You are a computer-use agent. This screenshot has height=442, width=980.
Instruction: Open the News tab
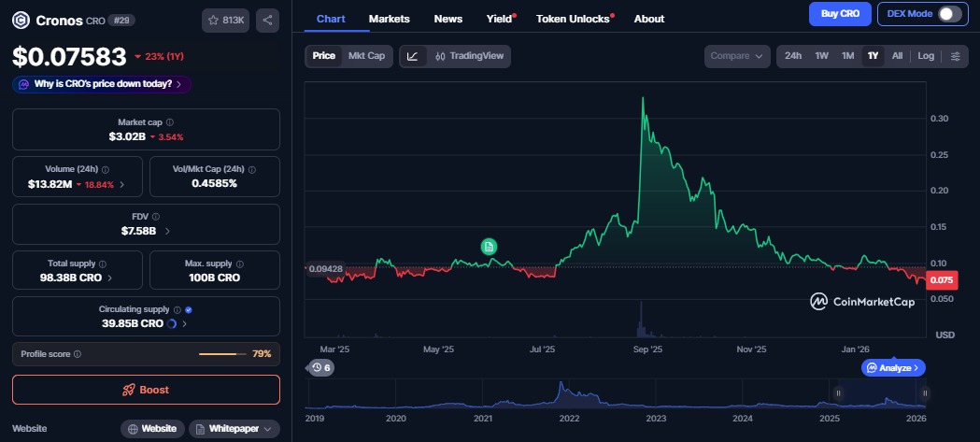point(448,19)
